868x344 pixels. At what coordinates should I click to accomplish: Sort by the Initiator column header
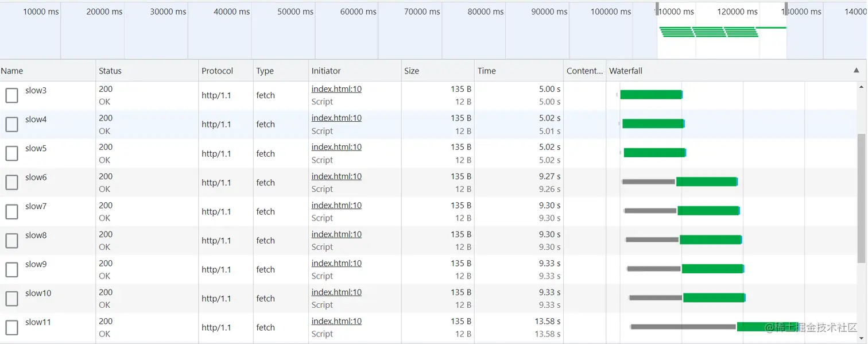[355, 71]
